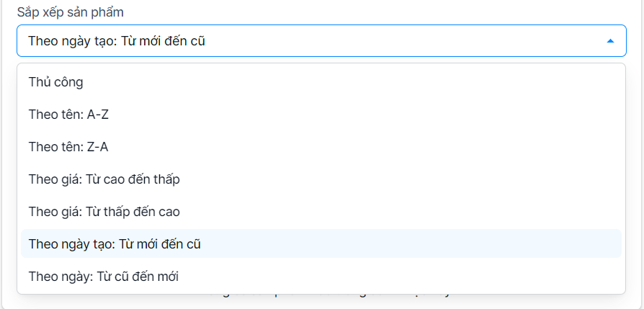Click the selected value text in the sort field
The image size is (644, 309).
[x=117, y=41]
